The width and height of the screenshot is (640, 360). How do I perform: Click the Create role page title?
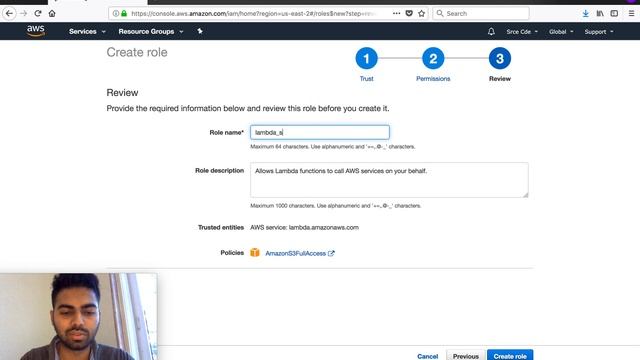137,52
